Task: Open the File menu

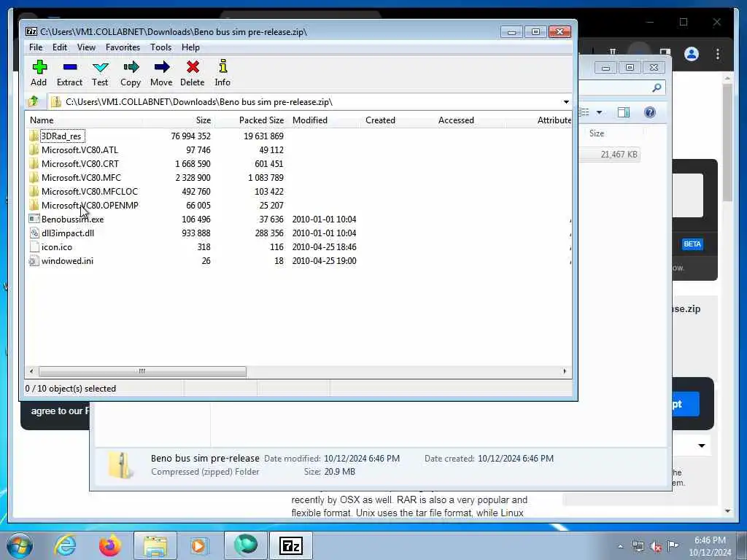Action: 36,47
